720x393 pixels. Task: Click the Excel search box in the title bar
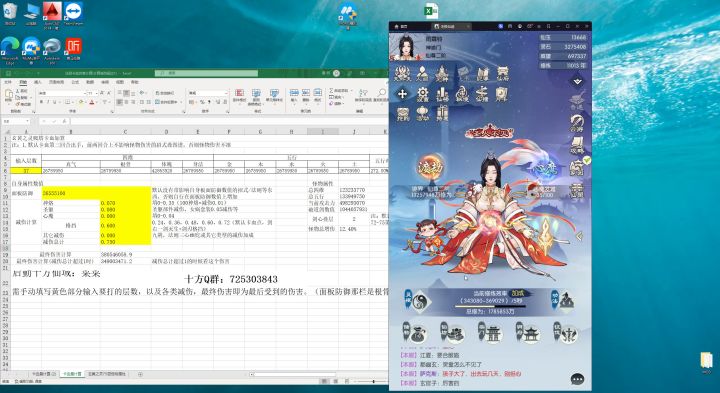click(x=206, y=73)
